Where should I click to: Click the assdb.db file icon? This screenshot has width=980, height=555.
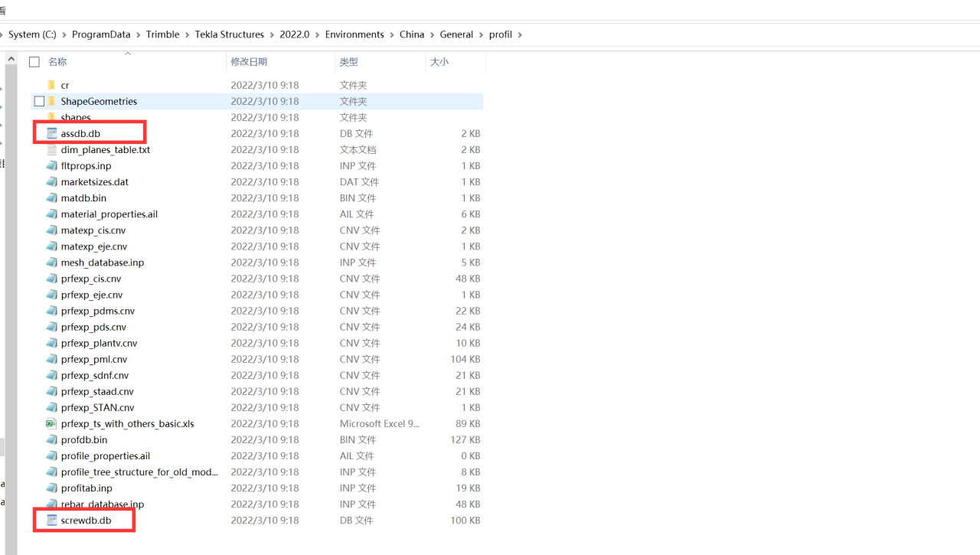[52, 133]
